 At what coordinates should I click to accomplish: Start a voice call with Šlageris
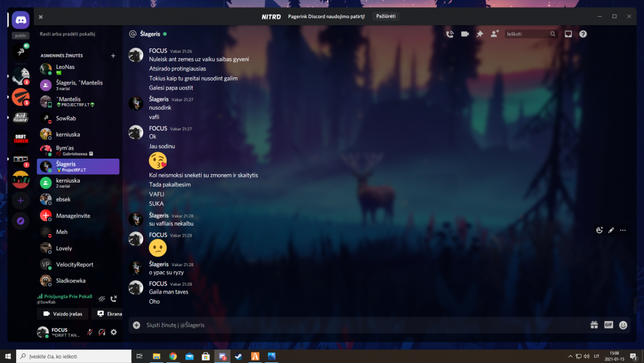450,34
